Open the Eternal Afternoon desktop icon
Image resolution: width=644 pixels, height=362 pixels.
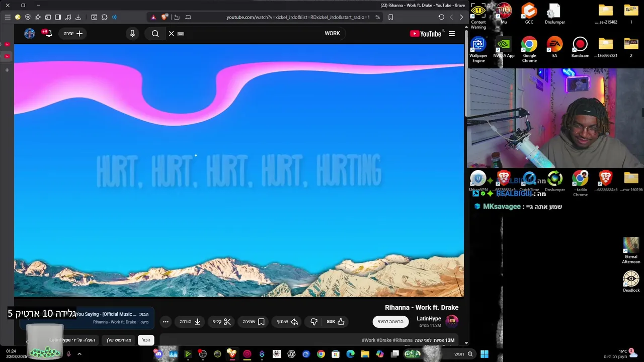631,250
